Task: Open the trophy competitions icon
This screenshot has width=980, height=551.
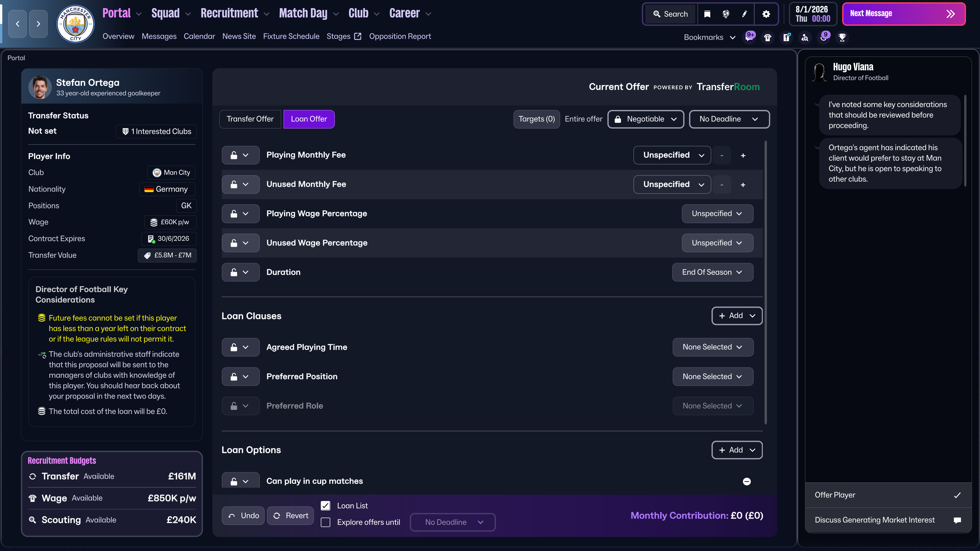Action: (842, 37)
